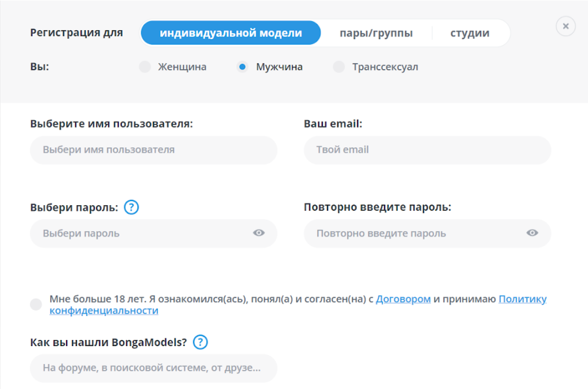Image resolution: width=588 pixels, height=389 pixels.
Task: Switch to 'пары/группы' tab
Action: point(376,33)
